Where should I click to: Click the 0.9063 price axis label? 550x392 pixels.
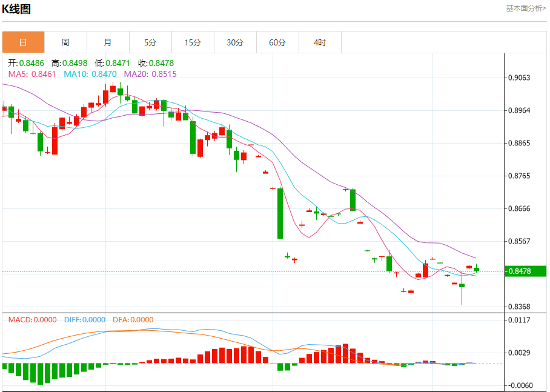coord(519,78)
